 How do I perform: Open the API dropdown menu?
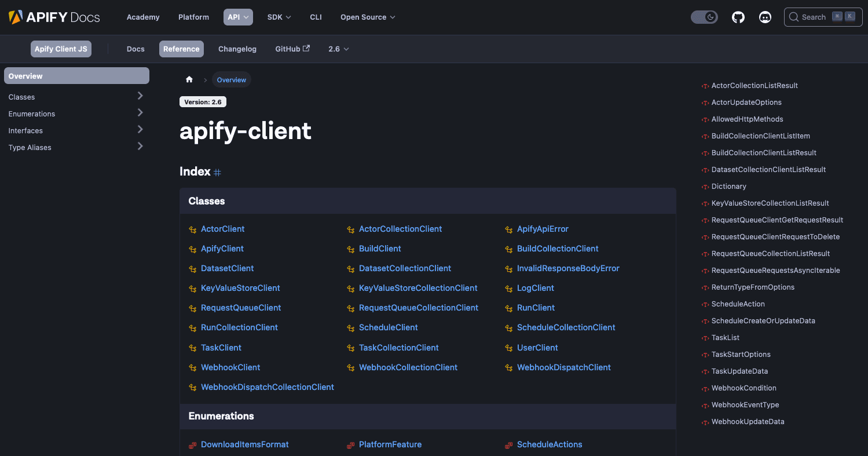238,17
